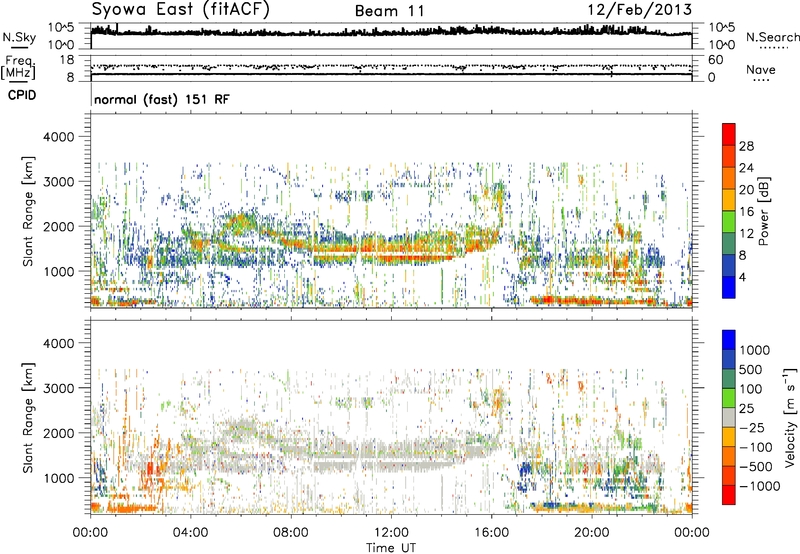Click the '1000' tick on Velocity scale

[x=755, y=350]
